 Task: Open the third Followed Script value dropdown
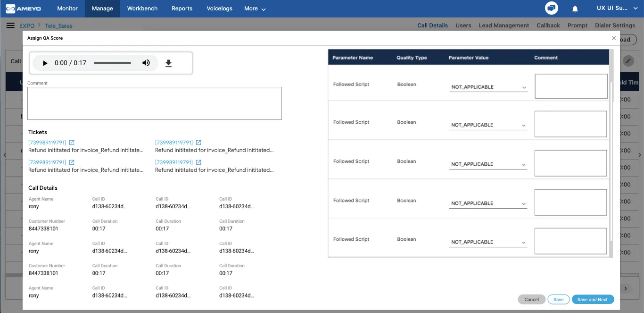tap(488, 164)
